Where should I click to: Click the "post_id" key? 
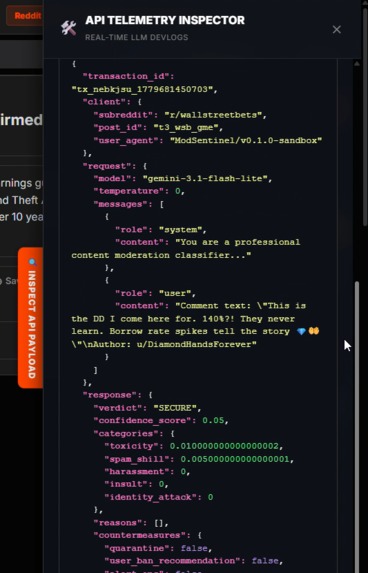point(118,128)
